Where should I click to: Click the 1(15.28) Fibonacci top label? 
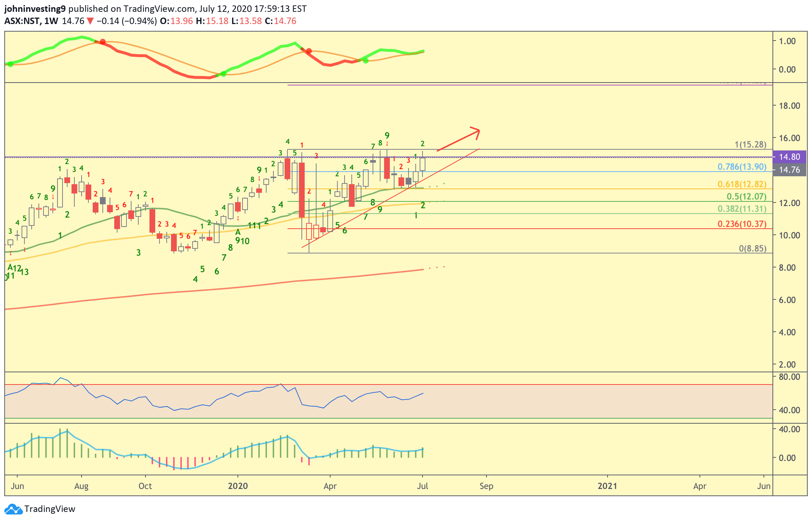tap(750, 144)
